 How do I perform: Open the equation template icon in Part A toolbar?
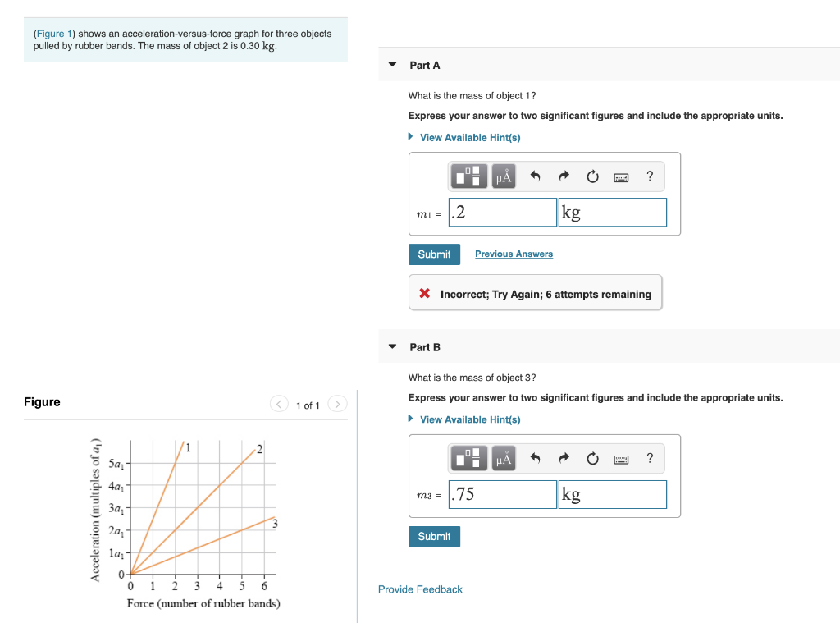pyautogui.click(x=468, y=176)
